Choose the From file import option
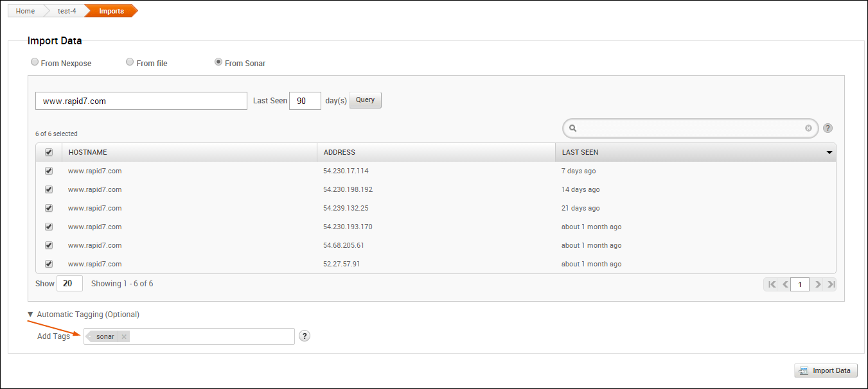Viewport: 868px width, 389px height. tap(130, 62)
